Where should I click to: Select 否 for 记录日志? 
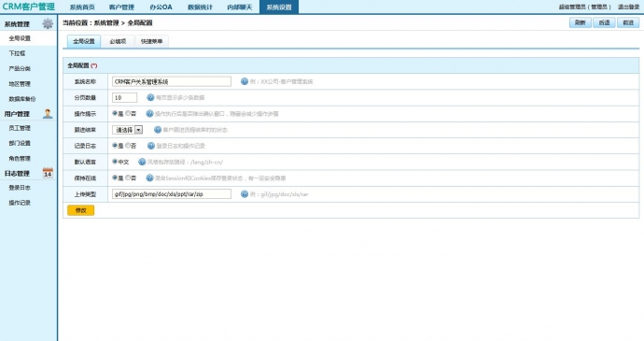(128, 145)
